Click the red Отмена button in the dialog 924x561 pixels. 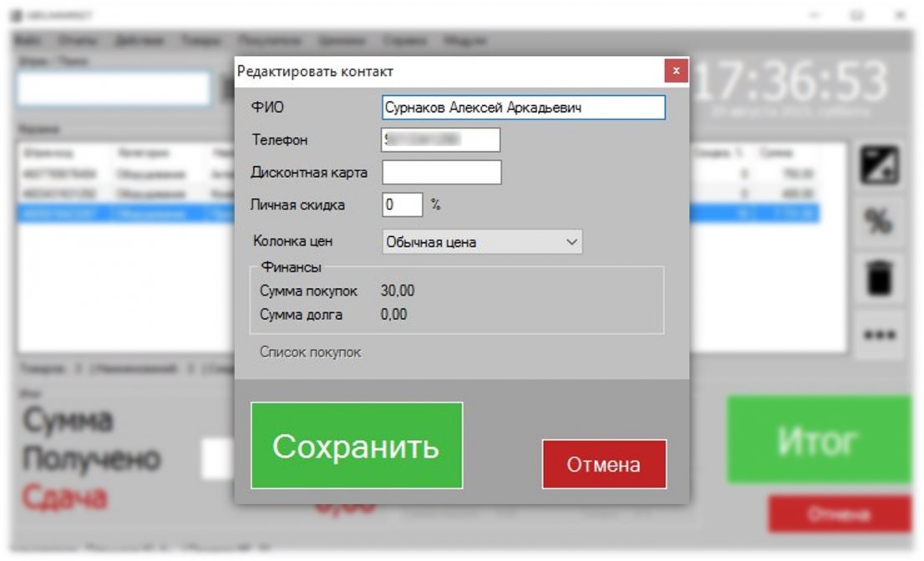[604, 464]
